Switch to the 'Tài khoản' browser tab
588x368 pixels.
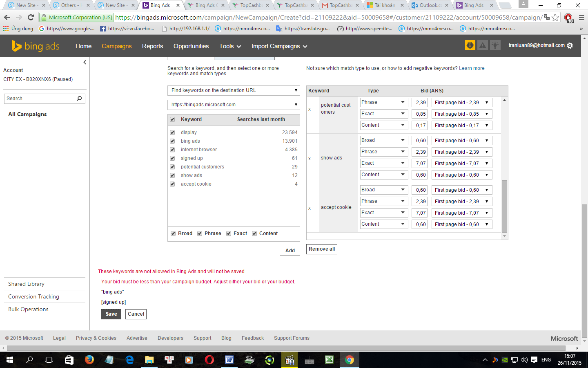click(385, 5)
